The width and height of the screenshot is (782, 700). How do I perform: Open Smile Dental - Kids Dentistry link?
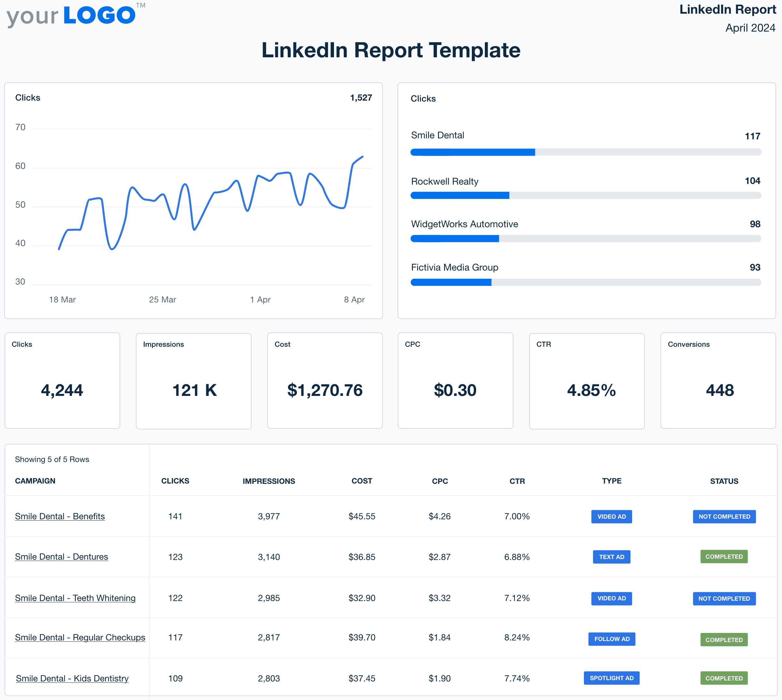tap(72, 678)
